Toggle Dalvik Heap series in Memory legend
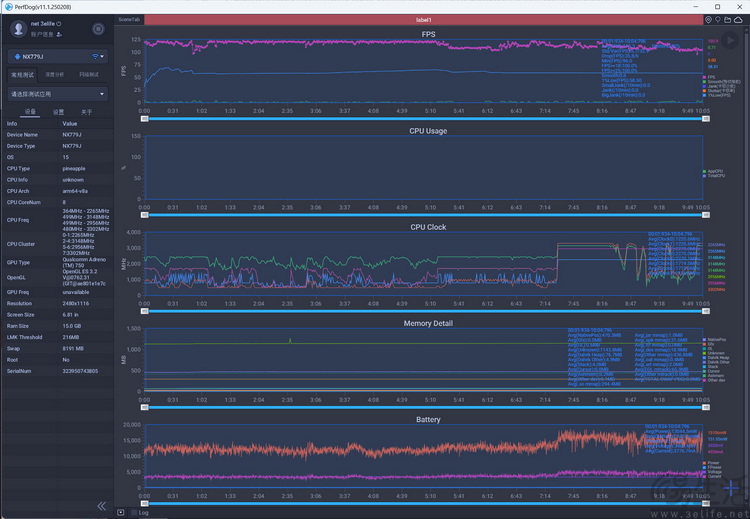 tap(716, 357)
